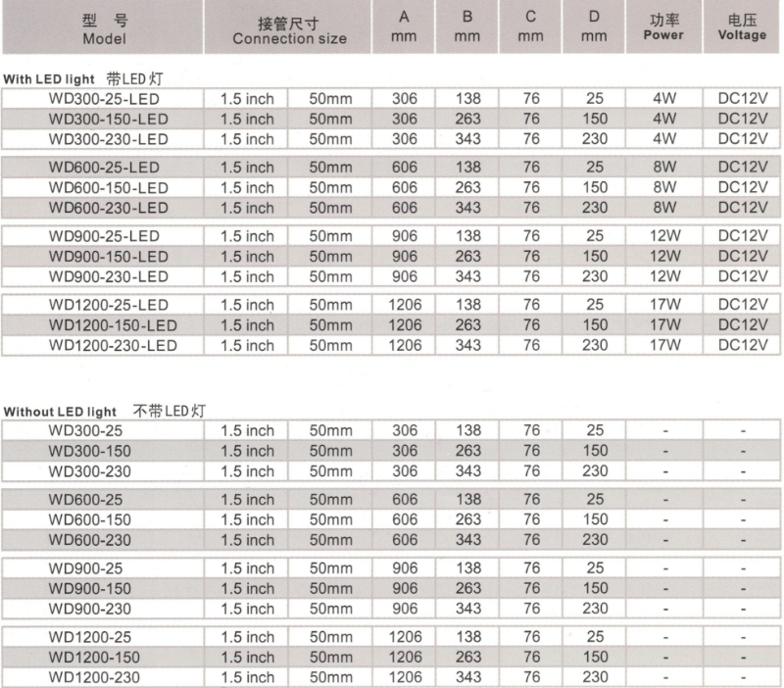Screen dimensions: 784x688
Task: Click the 263 B value in WD900-150-LED row
Action: pos(468,256)
